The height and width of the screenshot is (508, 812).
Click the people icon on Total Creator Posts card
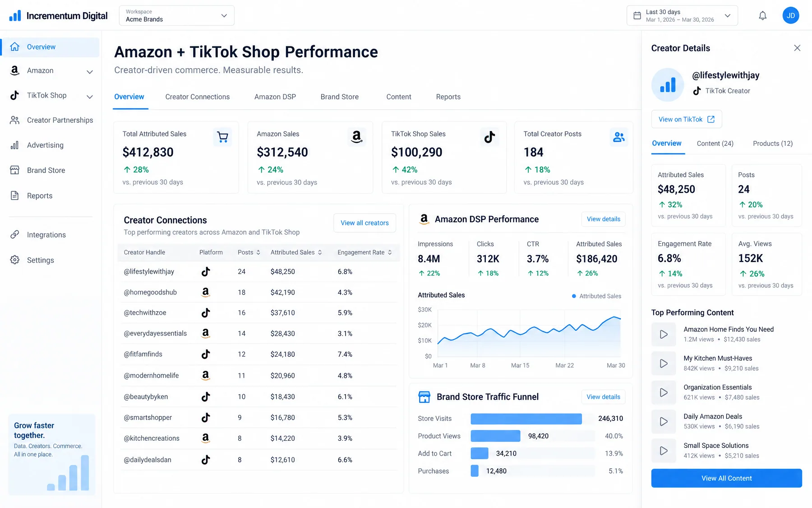click(619, 137)
